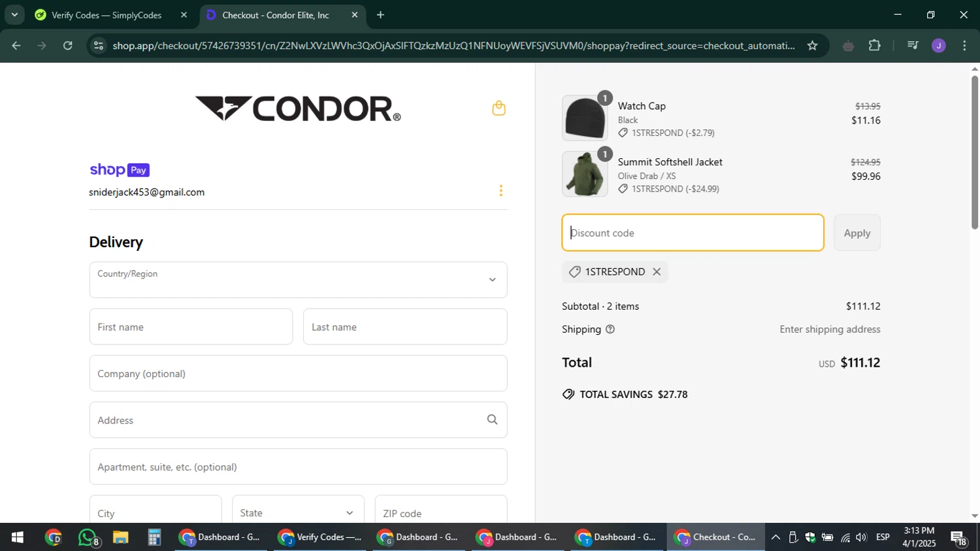The image size is (980, 551).
Task: Click the First name field
Action: pos(191,327)
